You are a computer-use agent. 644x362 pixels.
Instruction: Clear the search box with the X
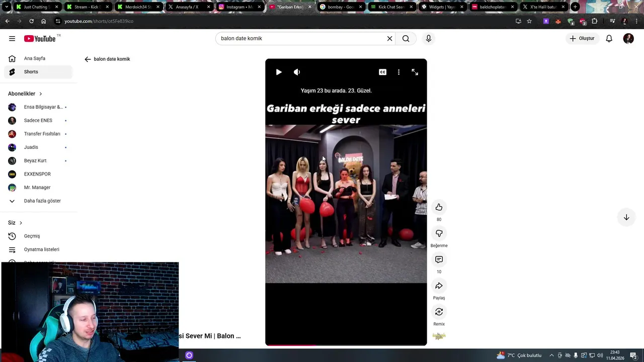click(x=389, y=39)
